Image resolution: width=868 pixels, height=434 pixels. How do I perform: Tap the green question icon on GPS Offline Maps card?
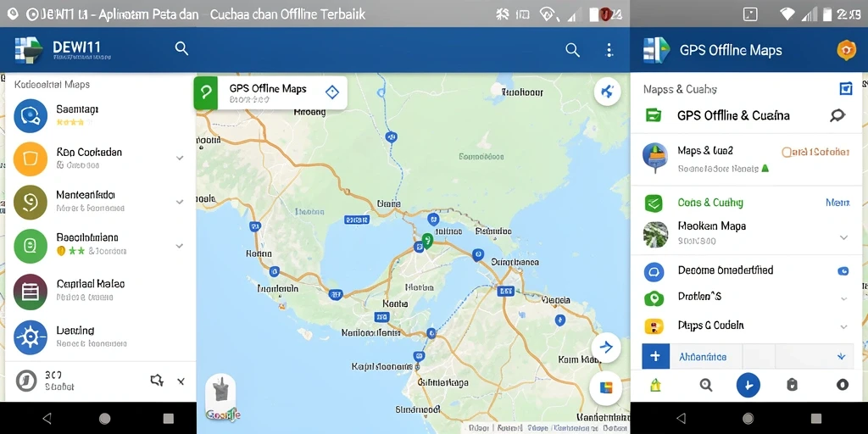pyautogui.click(x=205, y=92)
